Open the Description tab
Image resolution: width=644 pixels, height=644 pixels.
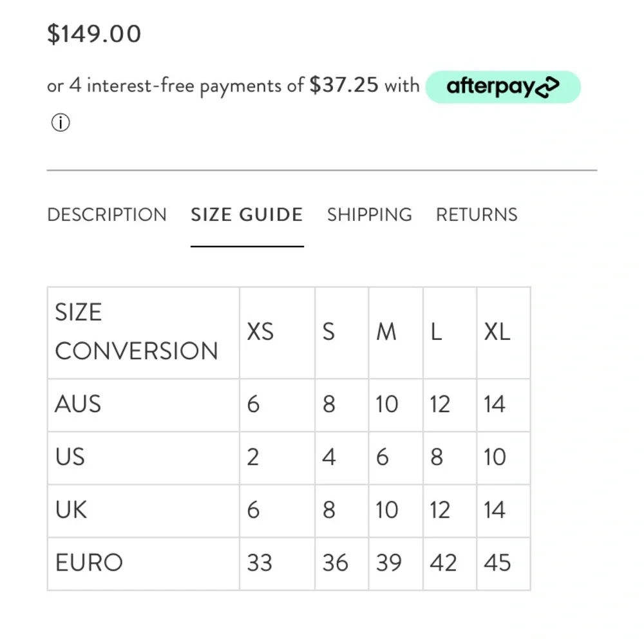point(107,215)
